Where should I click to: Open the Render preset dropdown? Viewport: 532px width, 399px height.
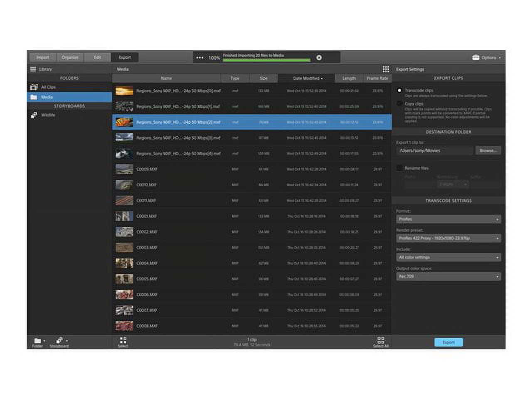[x=448, y=238]
